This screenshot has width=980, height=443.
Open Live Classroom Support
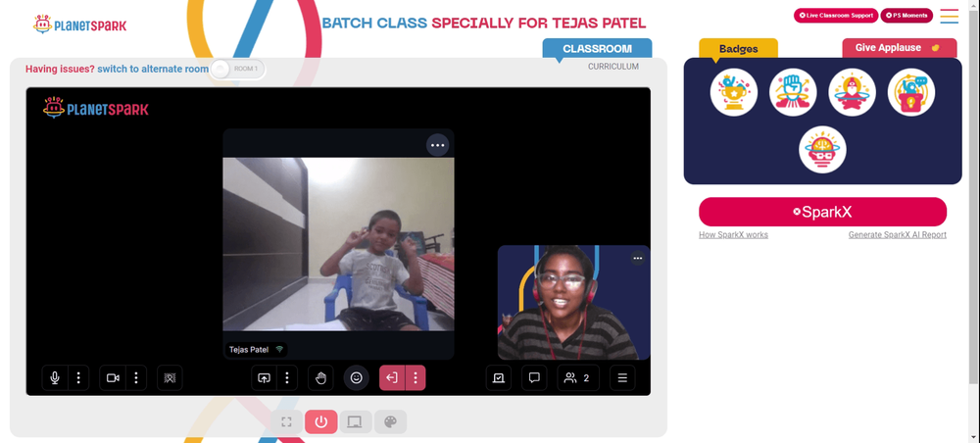(836, 16)
